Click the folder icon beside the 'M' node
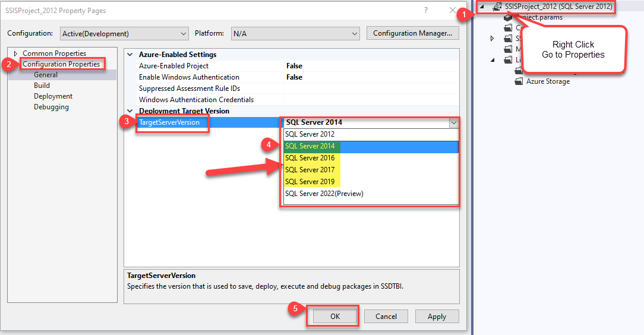The width and height of the screenshot is (644, 335). pyautogui.click(x=509, y=49)
